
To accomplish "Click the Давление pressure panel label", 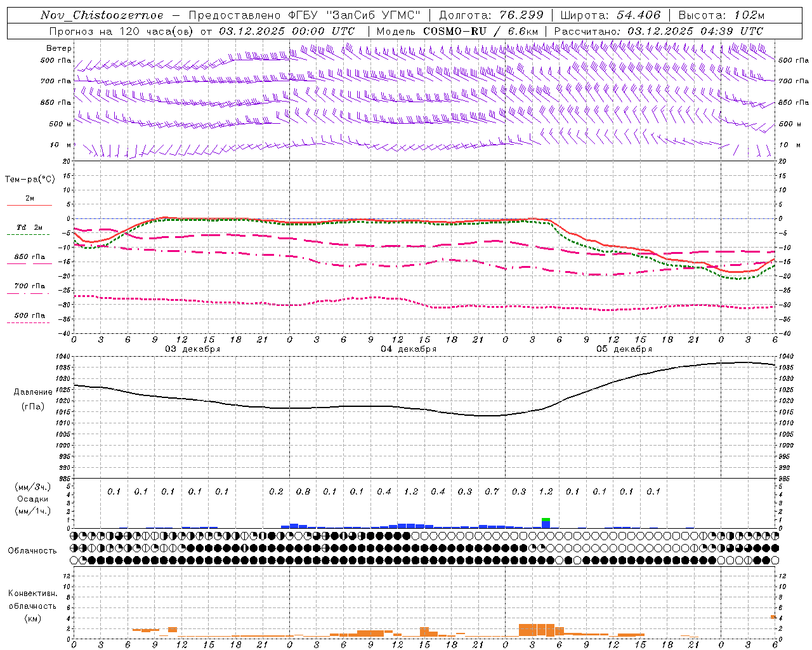I will pos(33,392).
